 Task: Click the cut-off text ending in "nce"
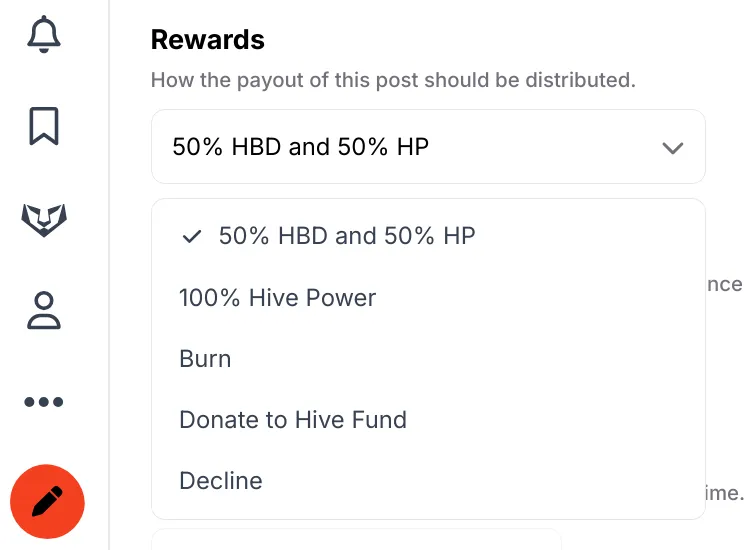click(x=725, y=284)
